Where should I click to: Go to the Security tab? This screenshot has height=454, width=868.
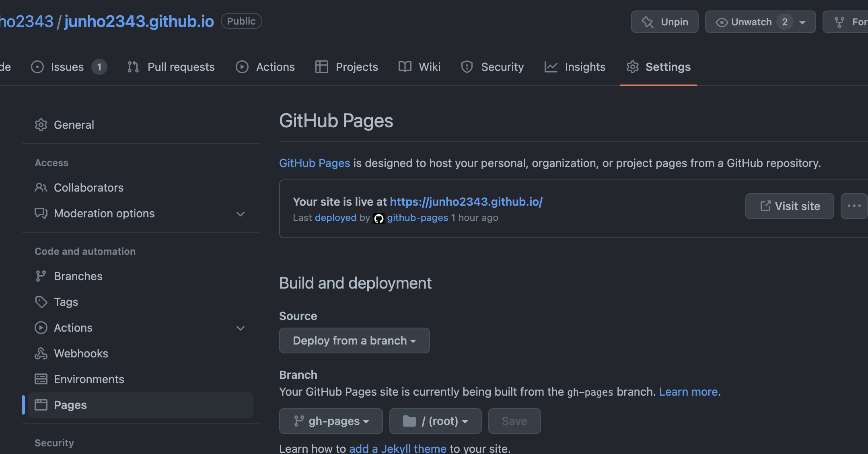492,67
